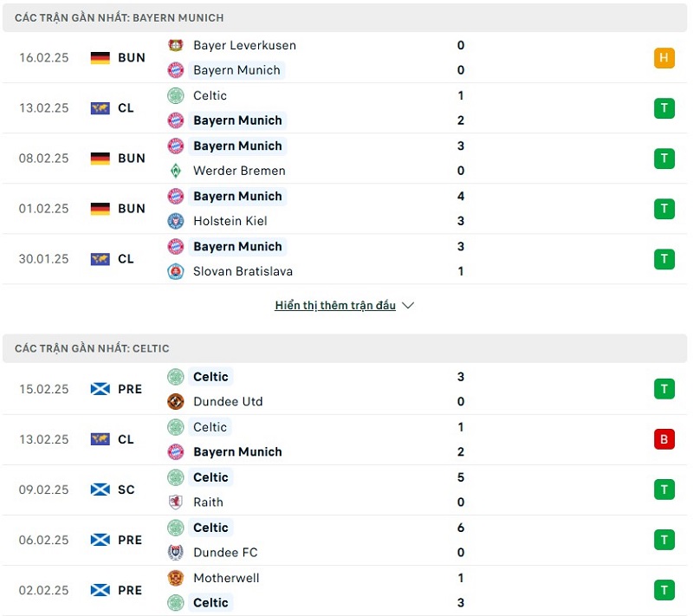Select the Werder Bremen team logo

click(176, 171)
